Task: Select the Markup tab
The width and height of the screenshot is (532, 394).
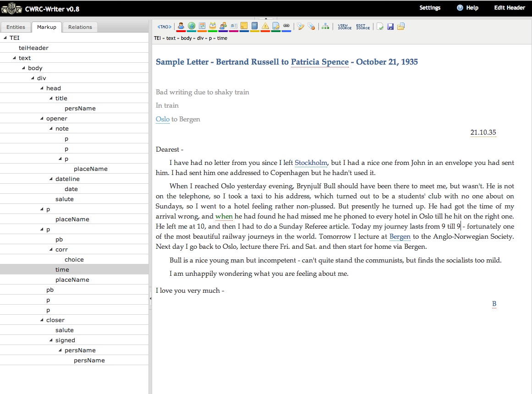Action: (46, 27)
